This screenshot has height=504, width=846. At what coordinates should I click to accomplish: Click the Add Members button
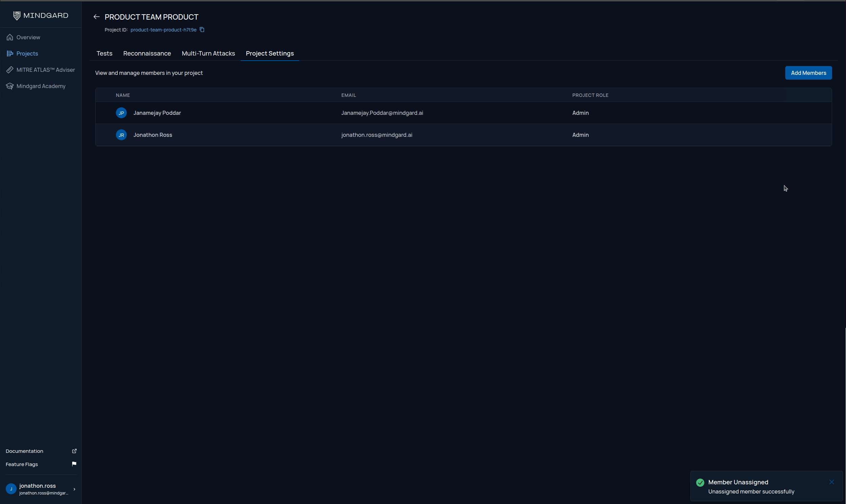click(808, 73)
